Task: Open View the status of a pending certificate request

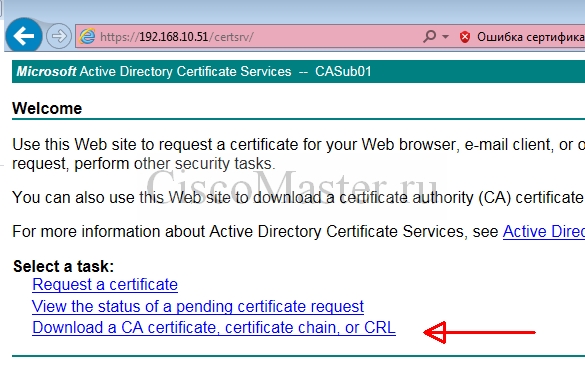Action: point(198,306)
